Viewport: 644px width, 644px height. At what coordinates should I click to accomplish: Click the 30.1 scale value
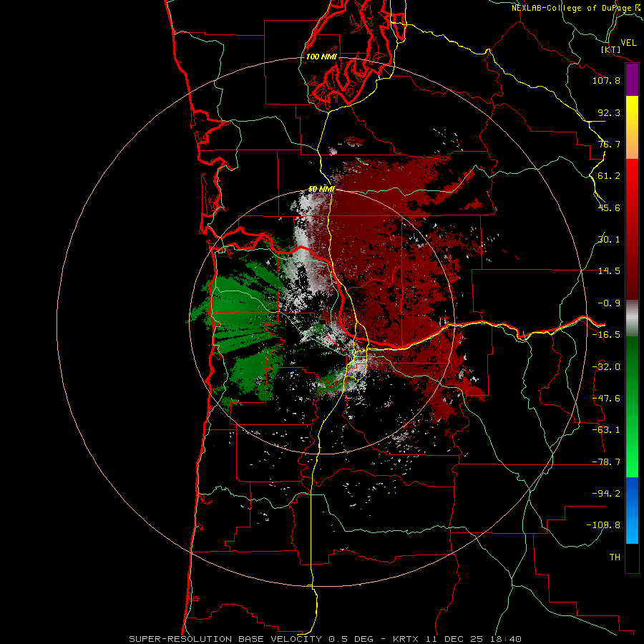click(609, 240)
